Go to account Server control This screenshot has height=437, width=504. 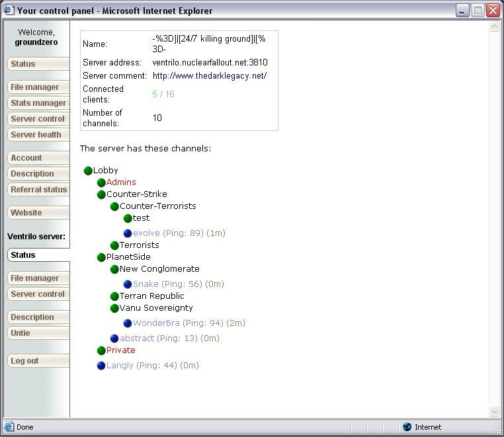click(38, 119)
